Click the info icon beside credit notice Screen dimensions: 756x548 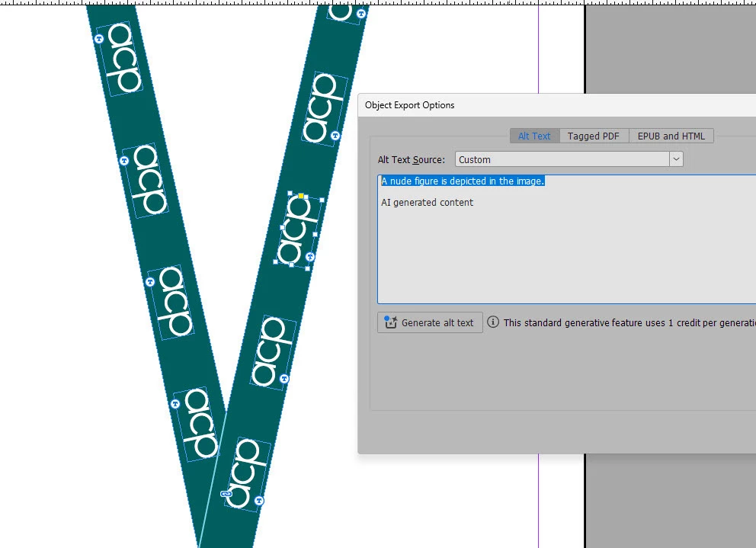point(493,322)
